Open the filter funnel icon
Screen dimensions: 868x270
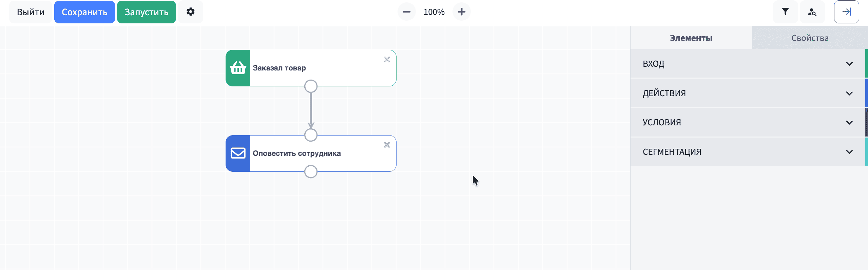tap(785, 12)
